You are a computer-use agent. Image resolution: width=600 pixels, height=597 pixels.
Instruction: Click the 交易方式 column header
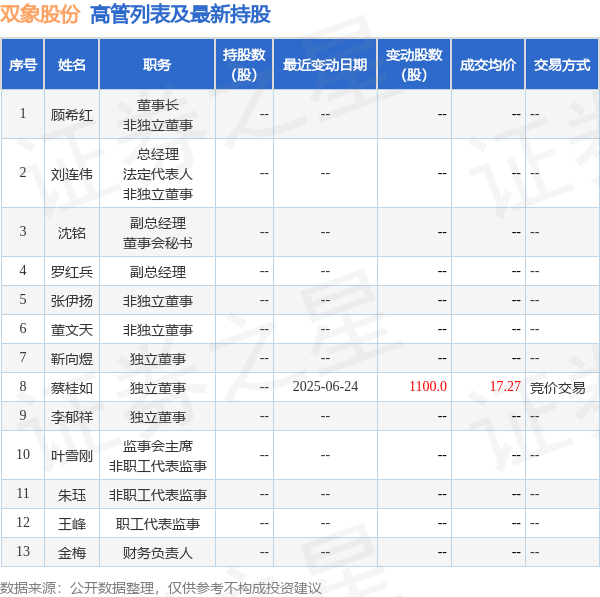click(x=562, y=65)
